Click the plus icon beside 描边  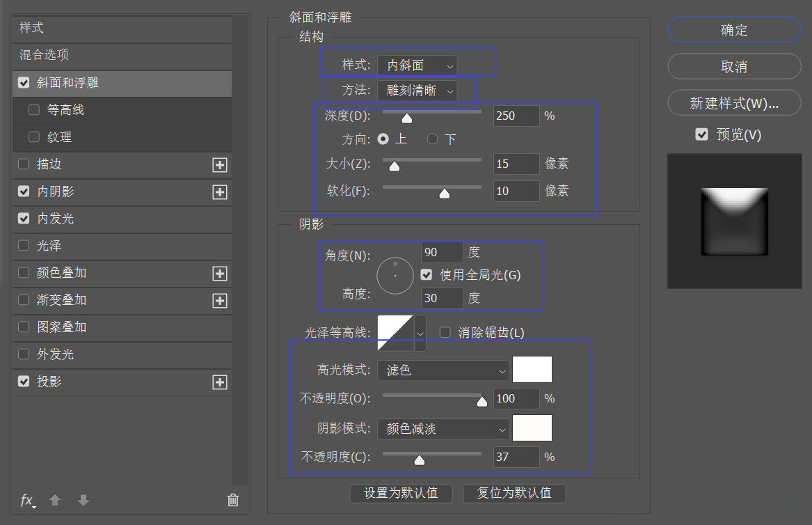(219, 165)
